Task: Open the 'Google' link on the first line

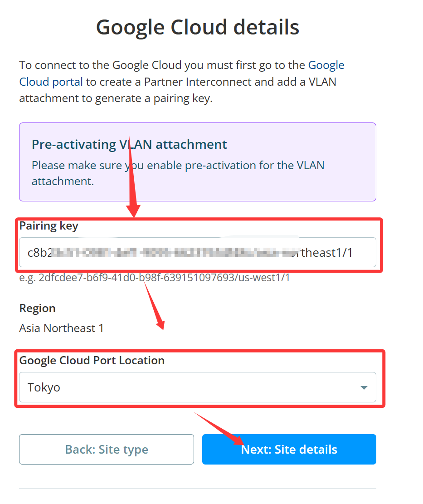Action: pos(326,65)
